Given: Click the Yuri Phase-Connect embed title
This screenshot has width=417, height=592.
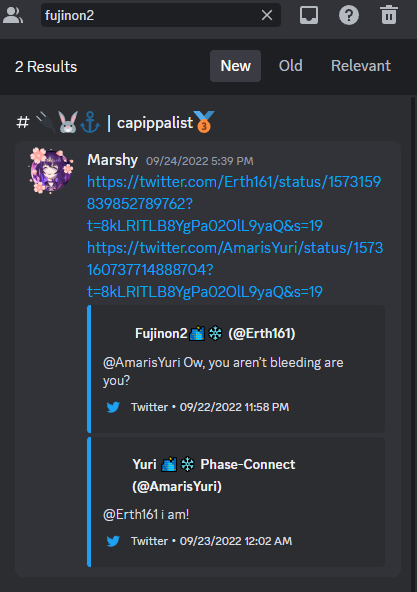Looking at the screenshot, I should [213, 475].
